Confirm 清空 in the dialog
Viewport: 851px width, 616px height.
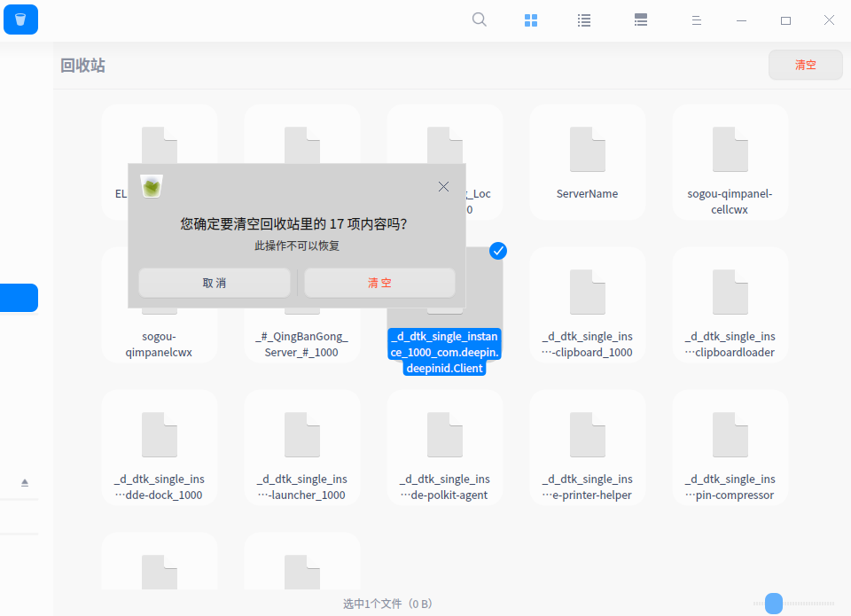[x=379, y=283]
